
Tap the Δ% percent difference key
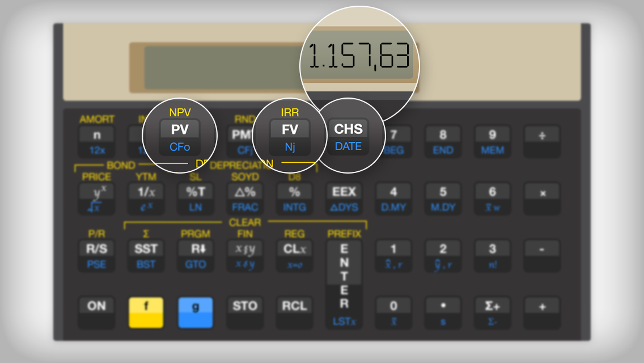(245, 192)
